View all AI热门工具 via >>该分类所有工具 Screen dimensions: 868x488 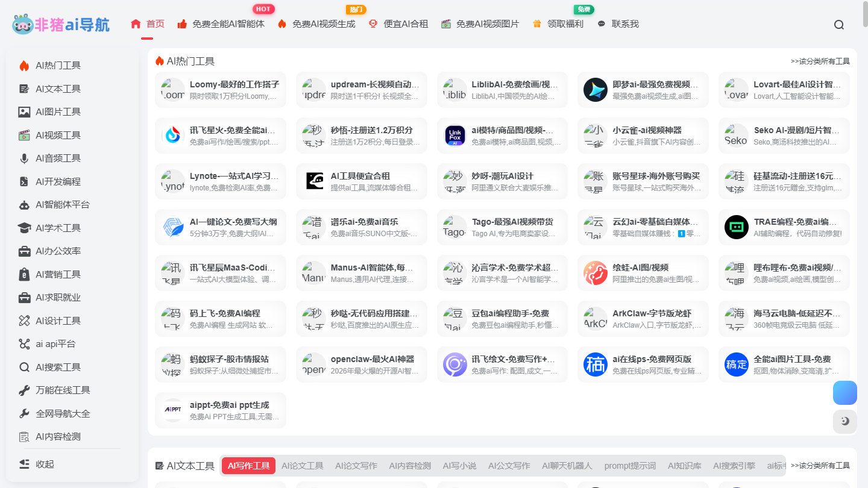(820, 61)
